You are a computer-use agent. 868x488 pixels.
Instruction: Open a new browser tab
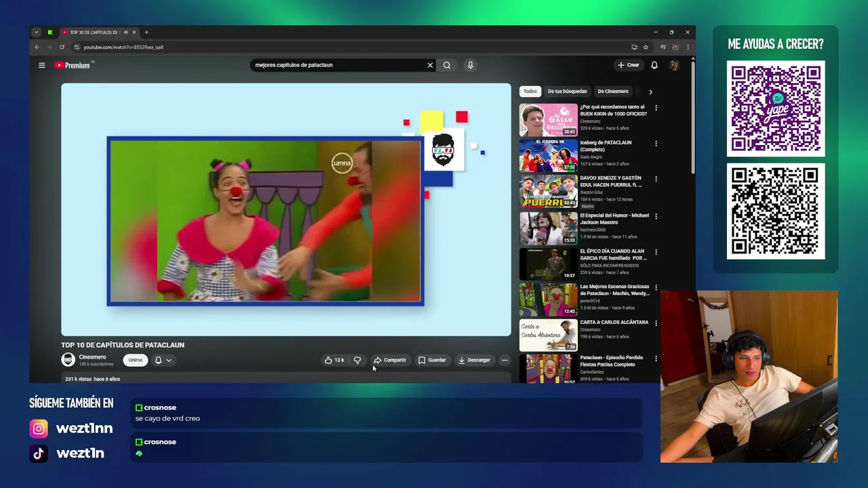click(146, 33)
